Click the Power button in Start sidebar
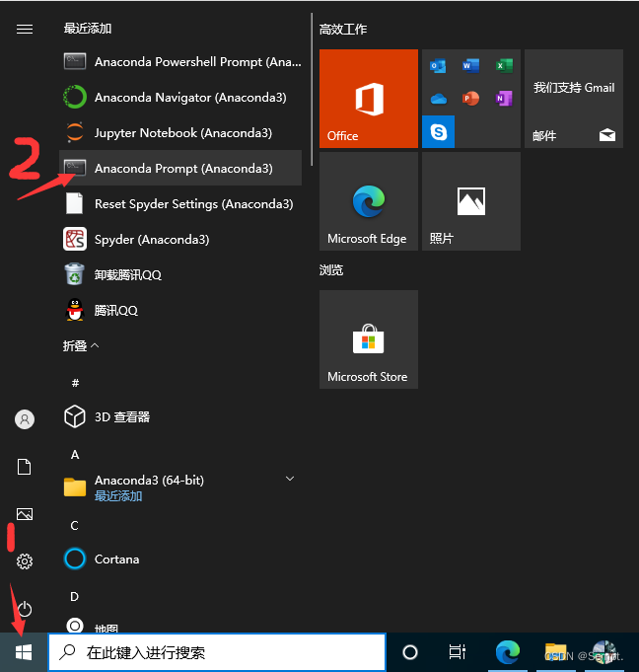 pos(25,609)
